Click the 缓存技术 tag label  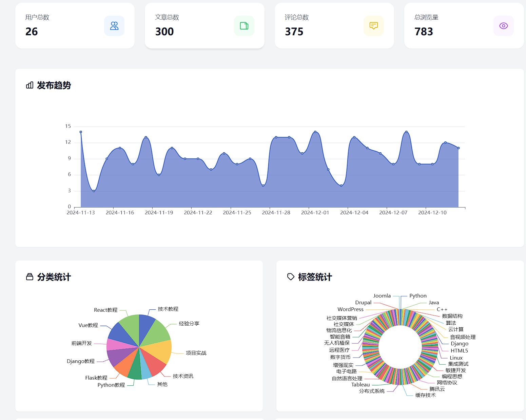pyautogui.click(x=425, y=395)
